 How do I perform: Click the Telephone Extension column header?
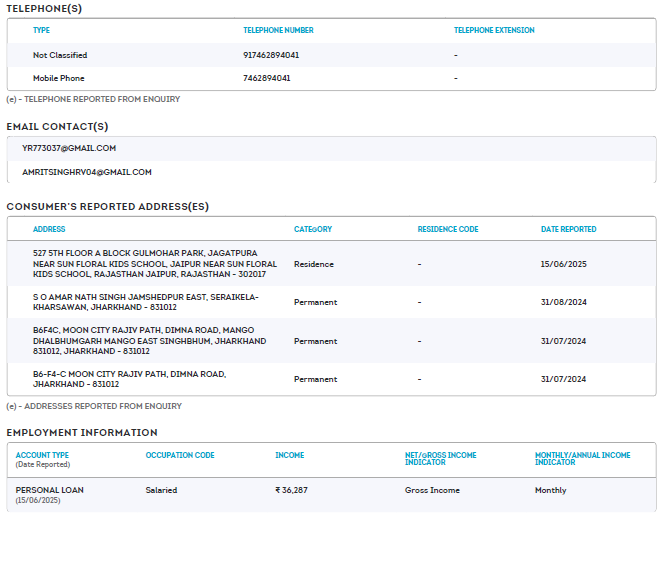(x=494, y=30)
